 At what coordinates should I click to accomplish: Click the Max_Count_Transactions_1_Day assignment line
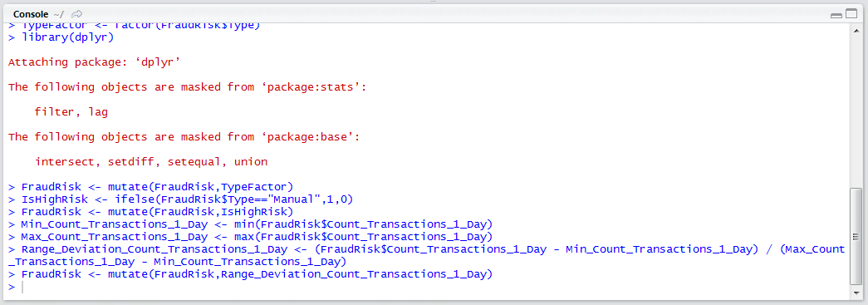pos(250,237)
